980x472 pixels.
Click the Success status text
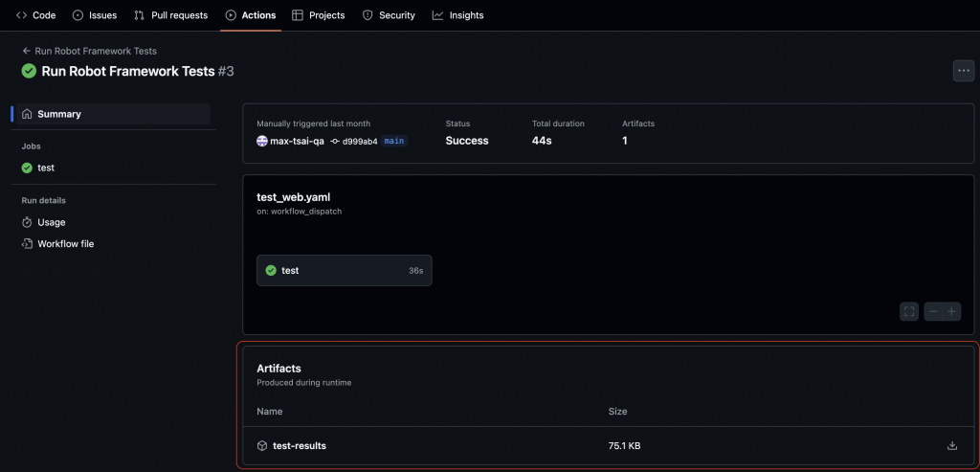coord(467,142)
